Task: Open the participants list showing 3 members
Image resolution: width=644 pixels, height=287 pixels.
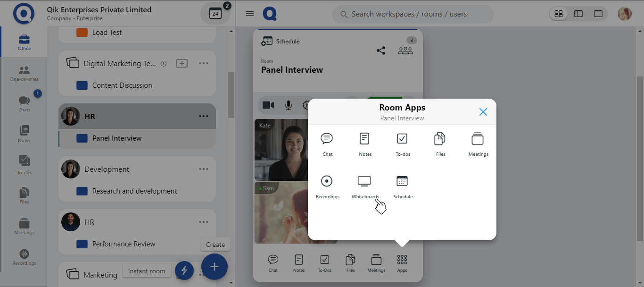Action: [405, 51]
